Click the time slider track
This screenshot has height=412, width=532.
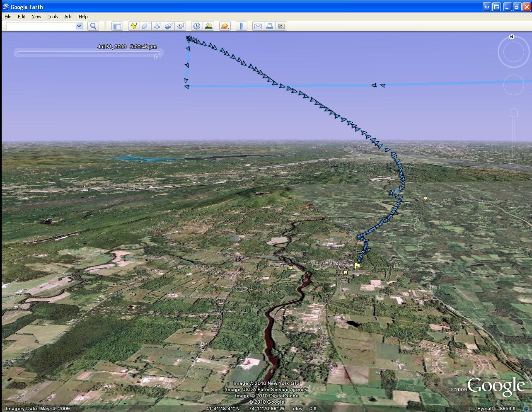coord(88,53)
